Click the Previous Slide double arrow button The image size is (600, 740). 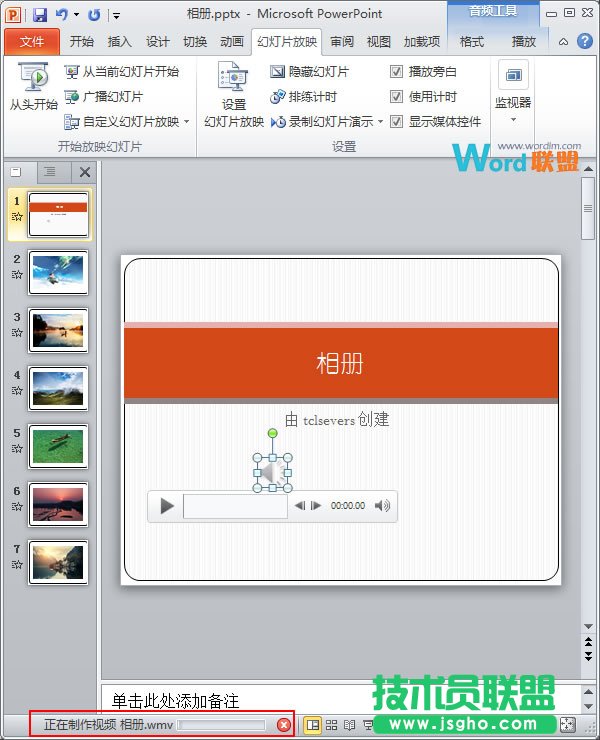pyautogui.click(x=588, y=641)
